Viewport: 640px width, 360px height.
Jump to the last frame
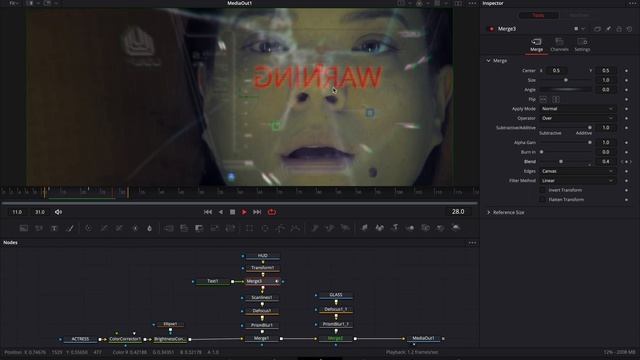pos(257,212)
